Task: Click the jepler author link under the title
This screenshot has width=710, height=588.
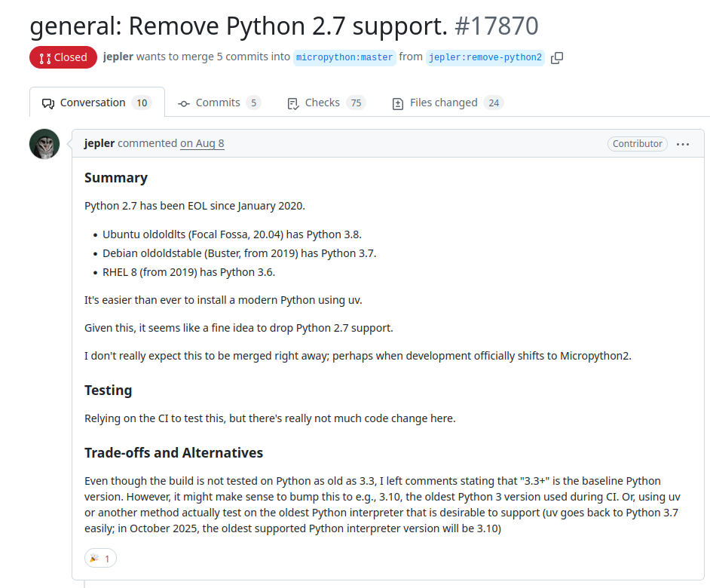Action: tap(118, 57)
